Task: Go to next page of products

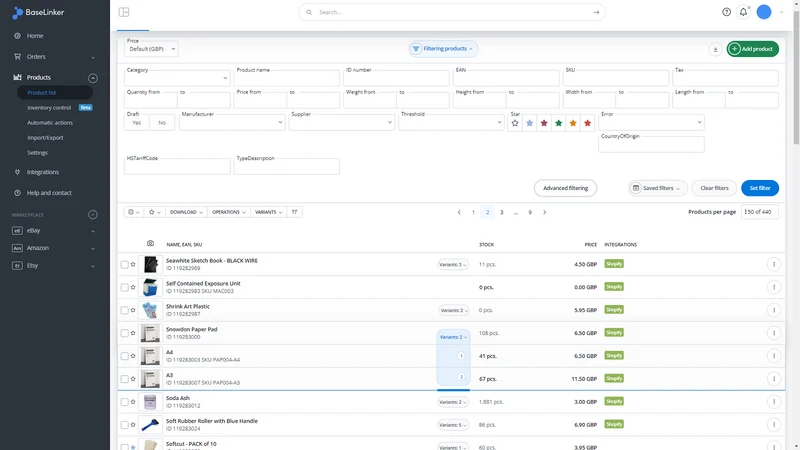Action: coord(544,212)
